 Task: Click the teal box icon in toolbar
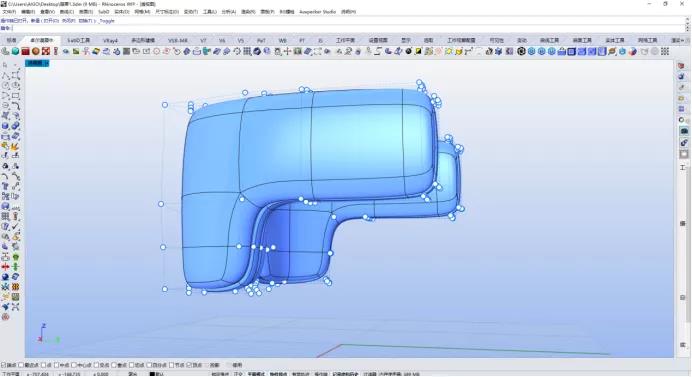(15, 51)
